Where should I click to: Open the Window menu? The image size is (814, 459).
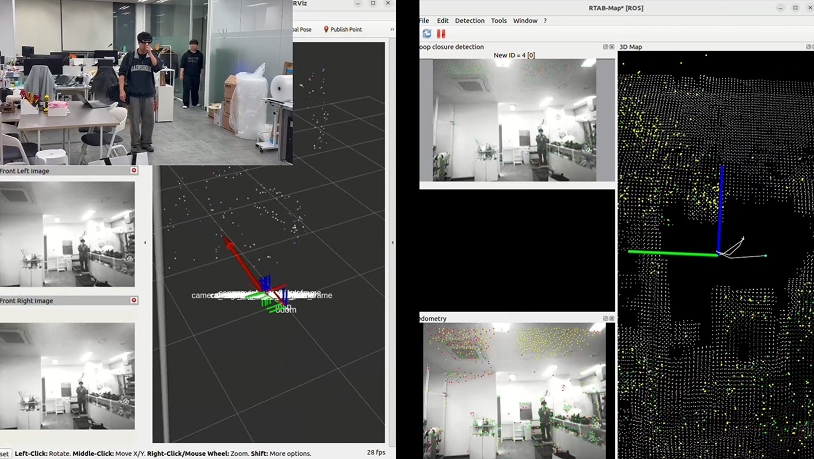pyautogui.click(x=525, y=21)
